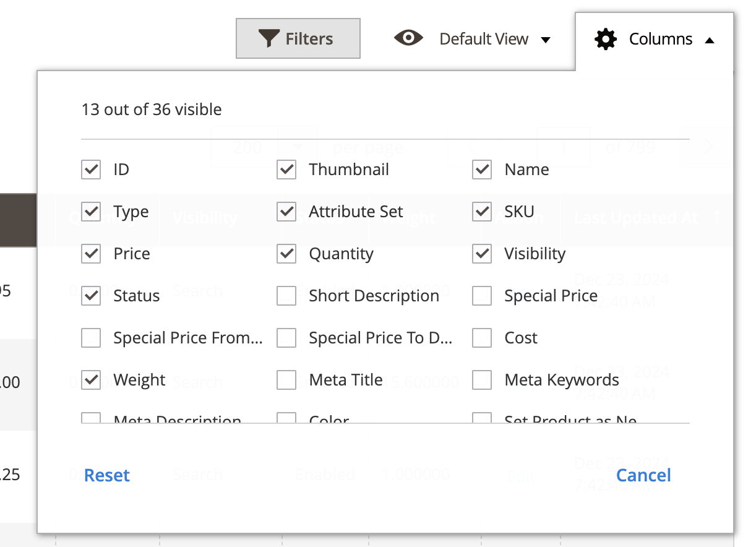Screen dimensions: 756x547
Task: Click the Filters button
Action: point(298,38)
